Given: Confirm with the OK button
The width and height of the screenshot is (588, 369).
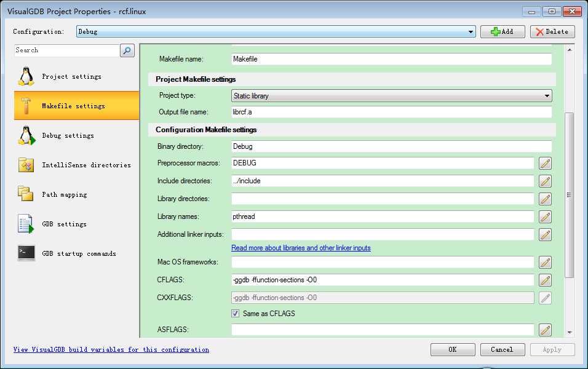Looking at the screenshot, I should pyautogui.click(x=453, y=349).
